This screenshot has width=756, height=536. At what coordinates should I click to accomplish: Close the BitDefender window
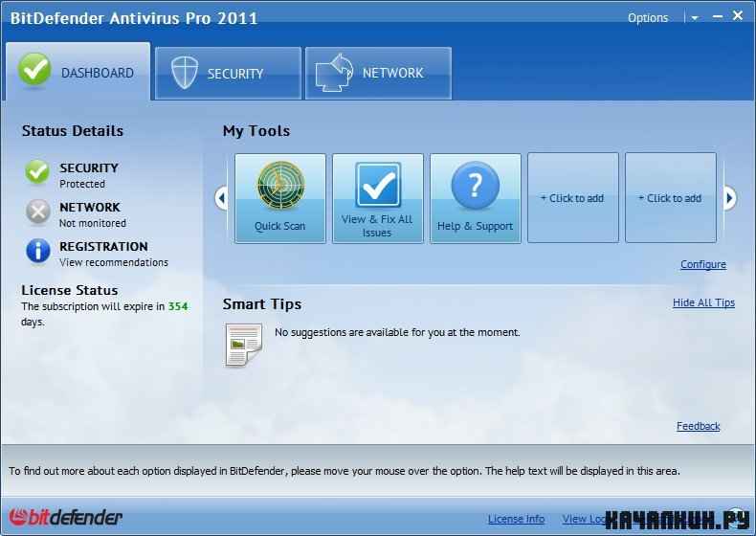click(x=738, y=15)
